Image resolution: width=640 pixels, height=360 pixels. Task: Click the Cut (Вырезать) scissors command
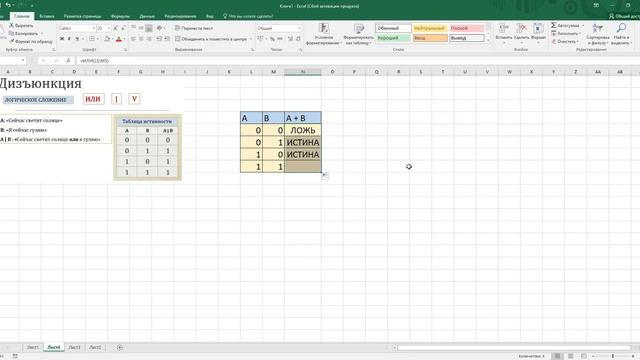[22, 26]
